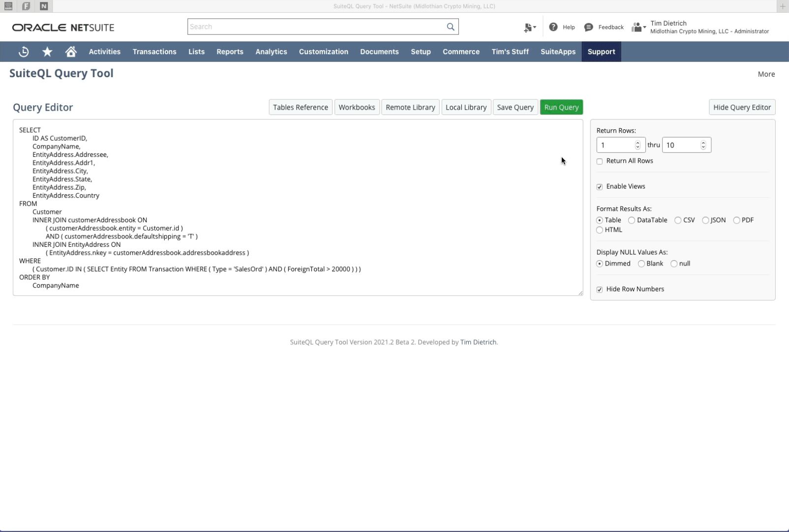Open the Lists menu
The height and width of the screenshot is (532, 789).
click(196, 52)
